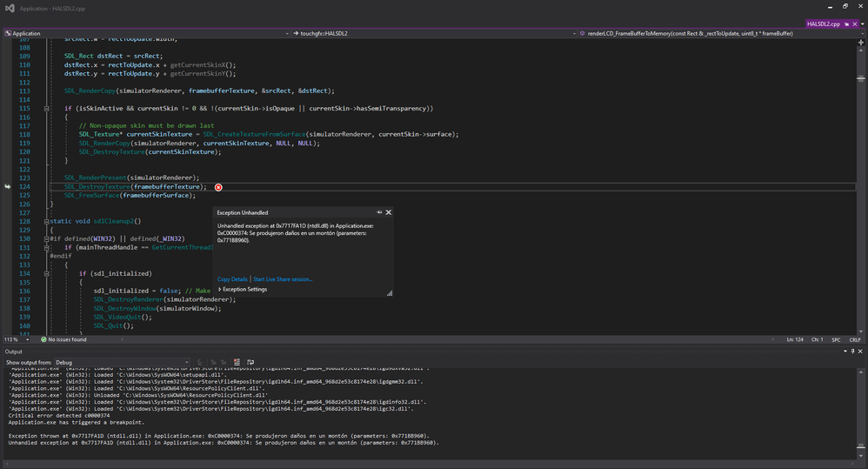Click SDL_DestroyTexture(framebufferTexture) on line 124
Image resolution: width=868 pixels, height=469 pixels.
tap(135, 186)
